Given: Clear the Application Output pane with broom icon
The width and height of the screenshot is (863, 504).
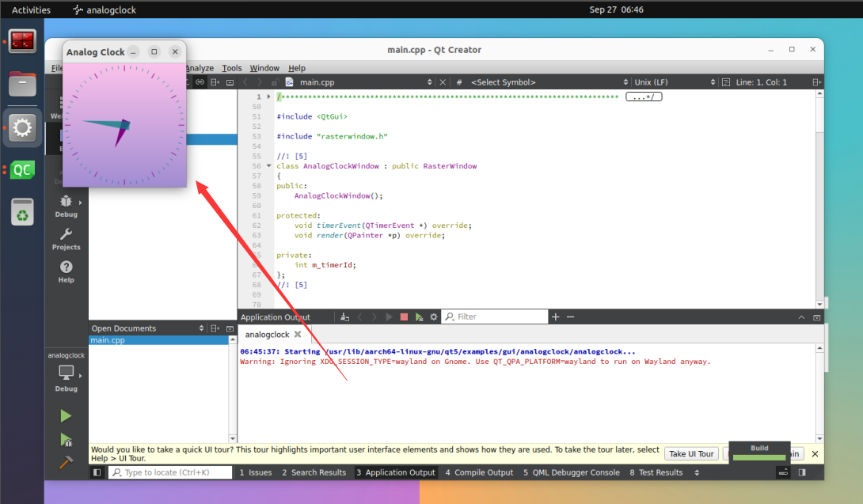Looking at the screenshot, I should tap(344, 317).
